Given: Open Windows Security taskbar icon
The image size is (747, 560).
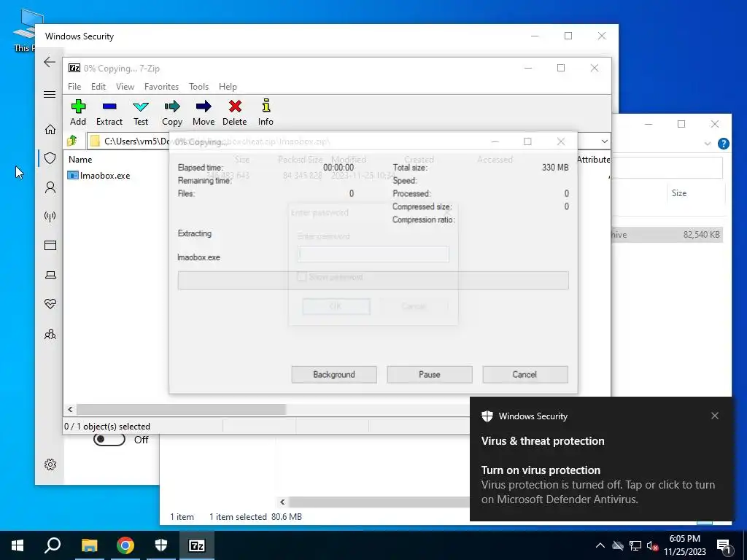Looking at the screenshot, I should click(161, 545).
